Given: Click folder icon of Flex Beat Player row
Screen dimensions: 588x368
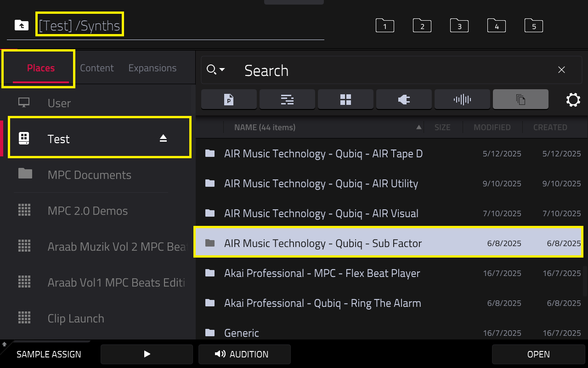Looking at the screenshot, I should click(x=210, y=273).
